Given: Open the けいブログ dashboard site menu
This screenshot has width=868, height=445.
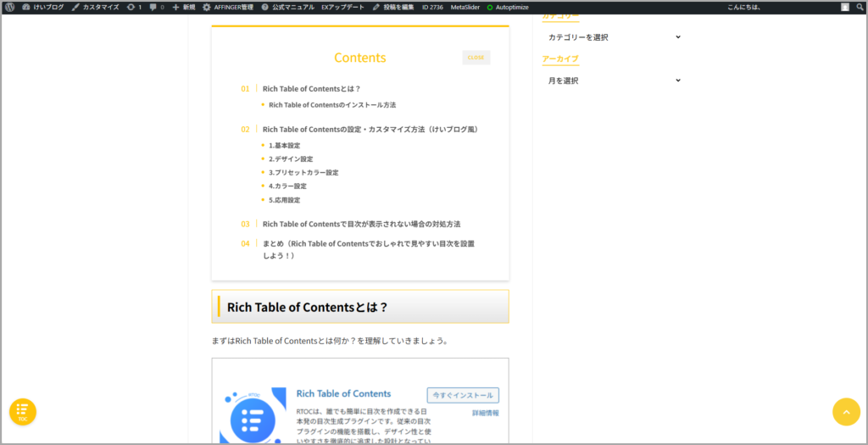Looking at the screenshot, I should (x=42, y=7).
